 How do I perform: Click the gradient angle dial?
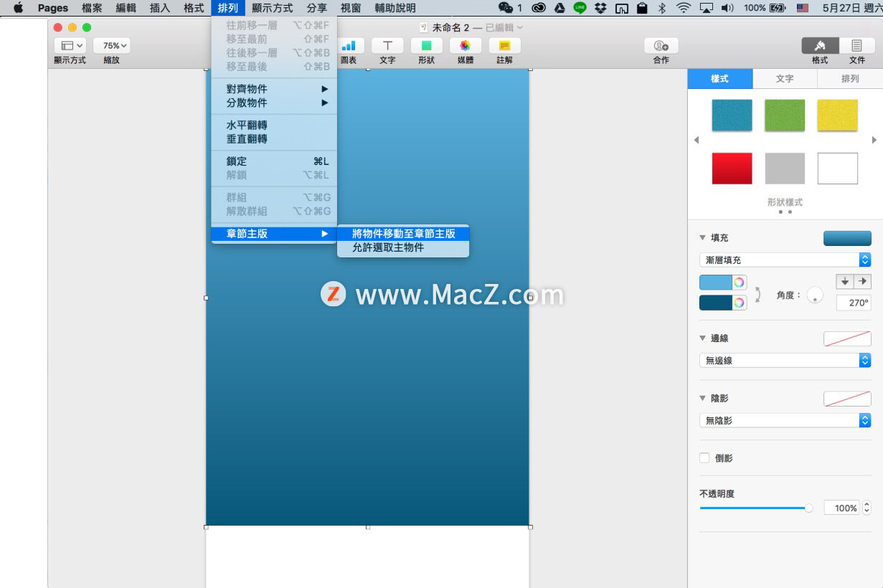click(815, 295)
